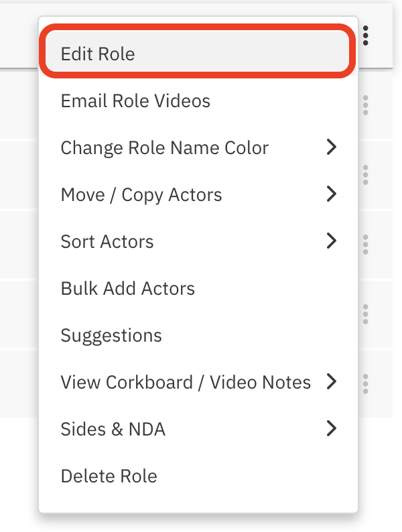Choose Email Role Videos
This screenshot has width=402, height=532.
coord(135,101)
